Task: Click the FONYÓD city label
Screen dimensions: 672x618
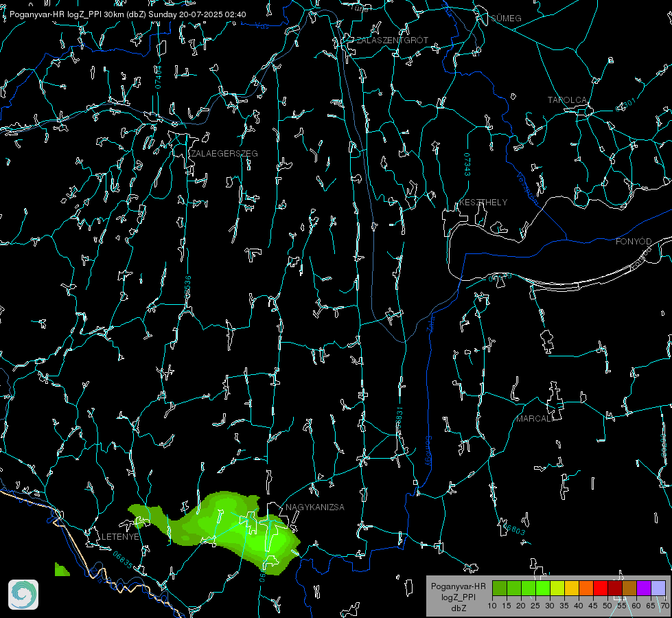Action: [x=634, y=242]
